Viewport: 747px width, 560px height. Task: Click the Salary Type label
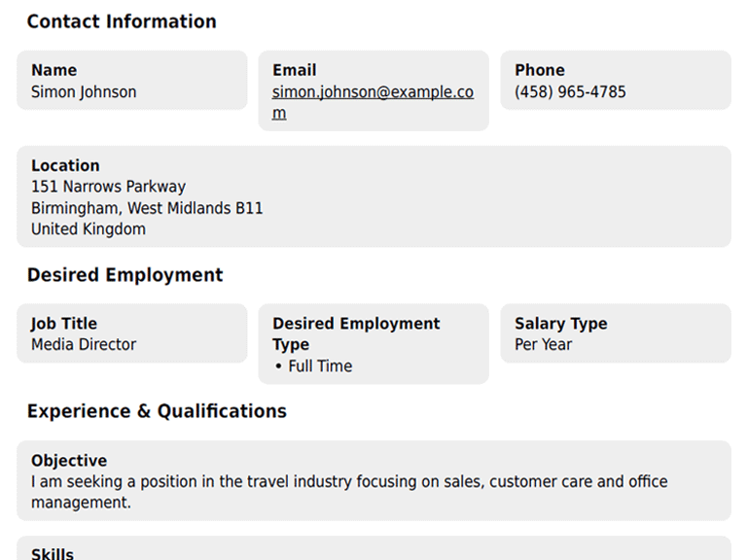pos(560,324)
